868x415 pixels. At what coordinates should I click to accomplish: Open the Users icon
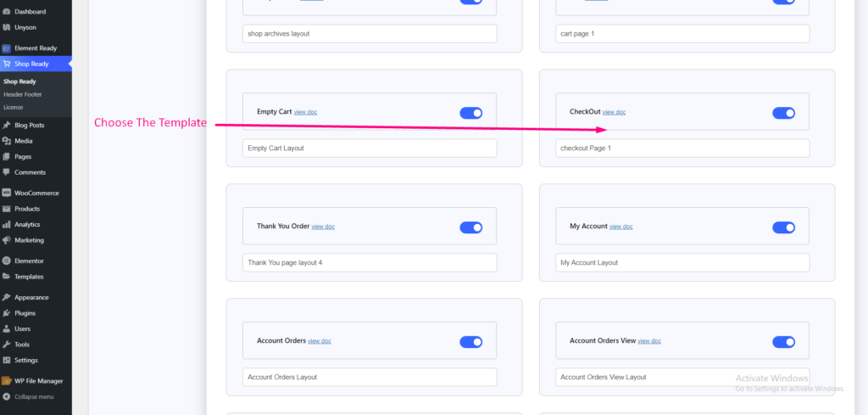[7, 328]
